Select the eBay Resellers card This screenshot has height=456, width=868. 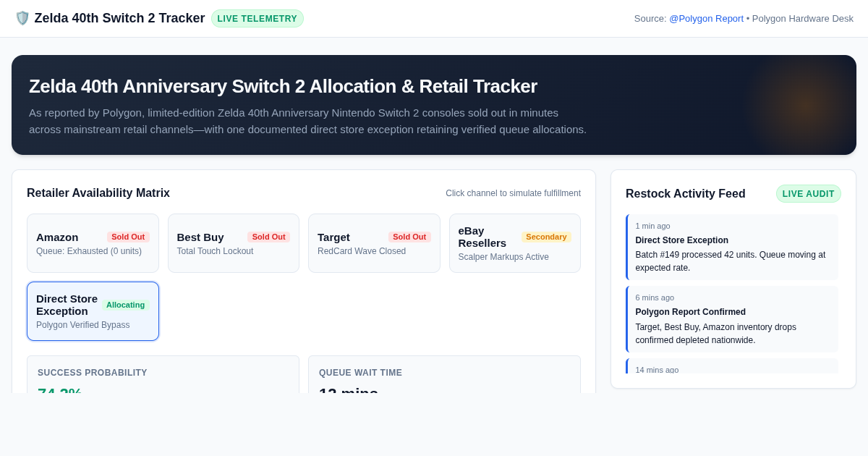click(515, 243)
